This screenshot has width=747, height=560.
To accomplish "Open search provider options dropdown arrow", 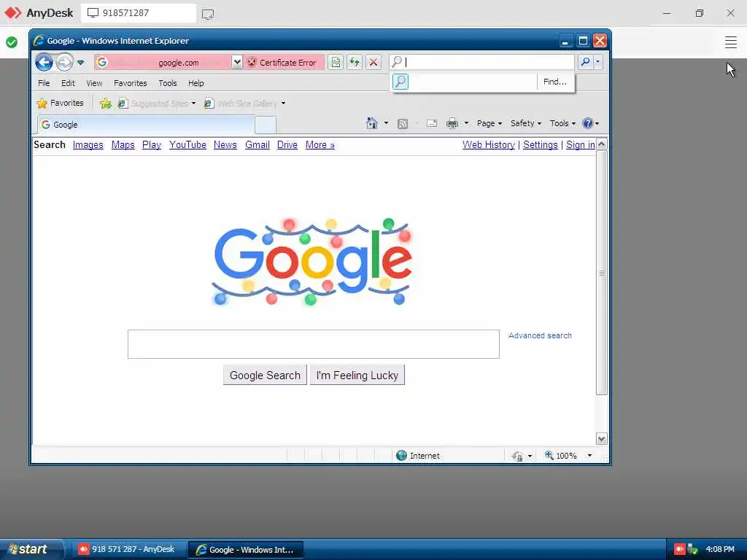I will pos(597,62).
